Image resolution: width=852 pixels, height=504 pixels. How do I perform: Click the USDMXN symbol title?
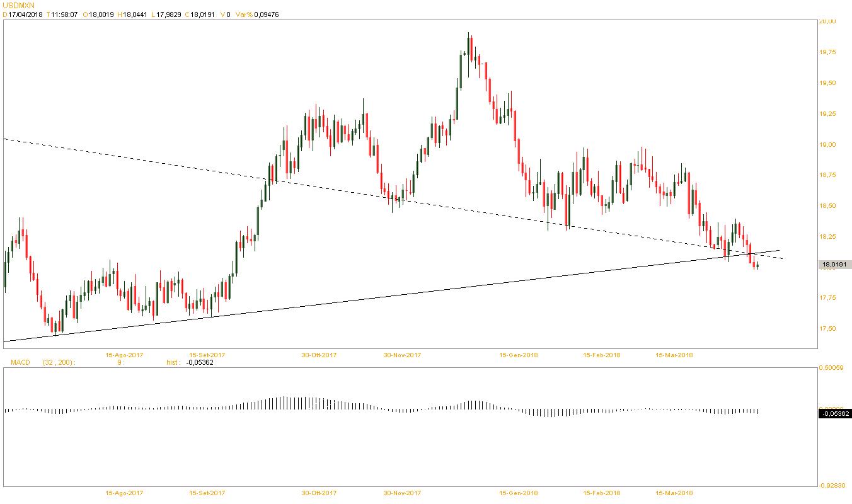pyautogui.click(x=18, y=4)
